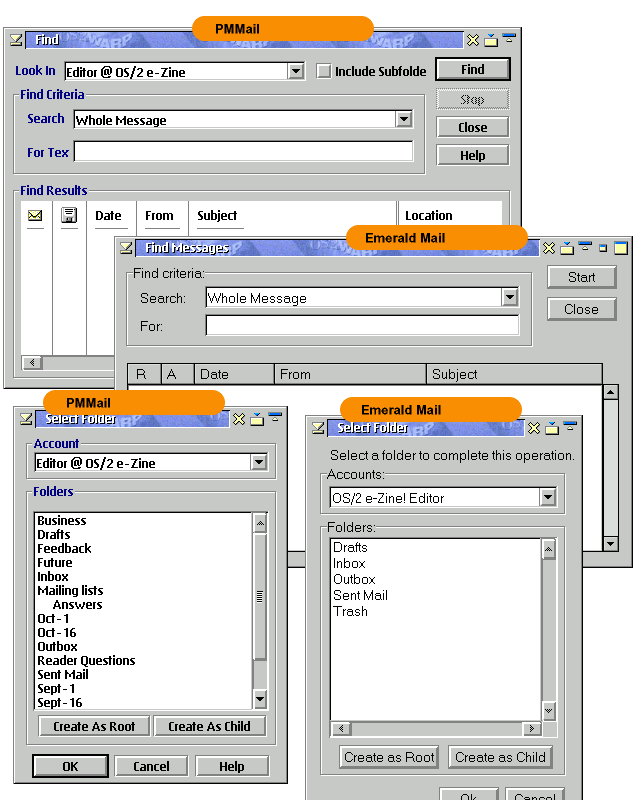Open the Look In account dropdown

click(x=296, y=71)
